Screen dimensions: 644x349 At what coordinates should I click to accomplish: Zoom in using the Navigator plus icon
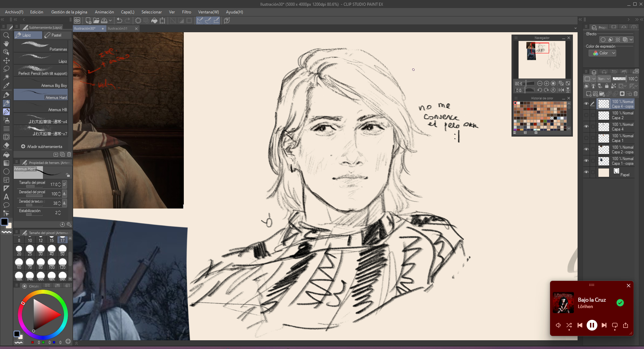coord(546,84)
